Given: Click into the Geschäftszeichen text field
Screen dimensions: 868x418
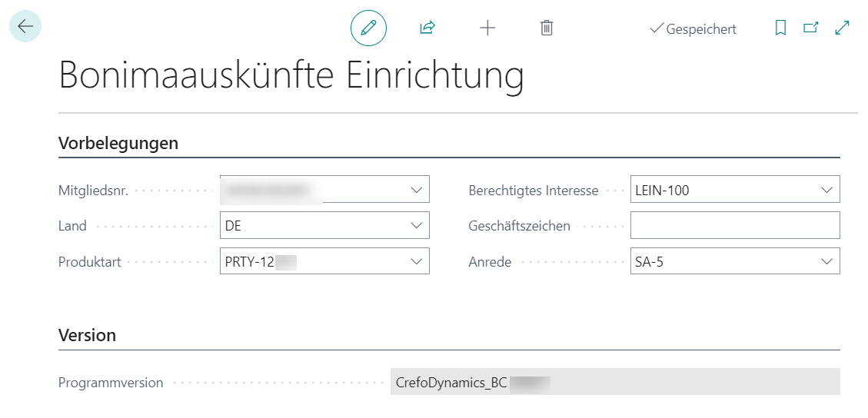Looking at the screenshot, I should [734, 225].
